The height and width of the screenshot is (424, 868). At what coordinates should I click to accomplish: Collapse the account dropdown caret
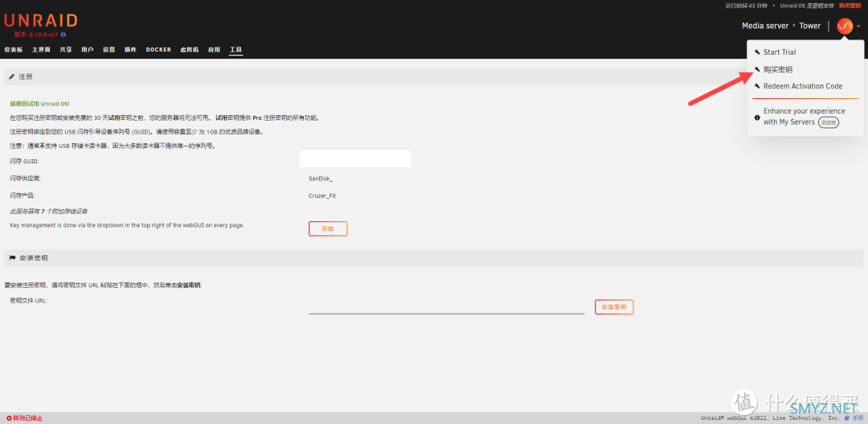coord(858,26)
